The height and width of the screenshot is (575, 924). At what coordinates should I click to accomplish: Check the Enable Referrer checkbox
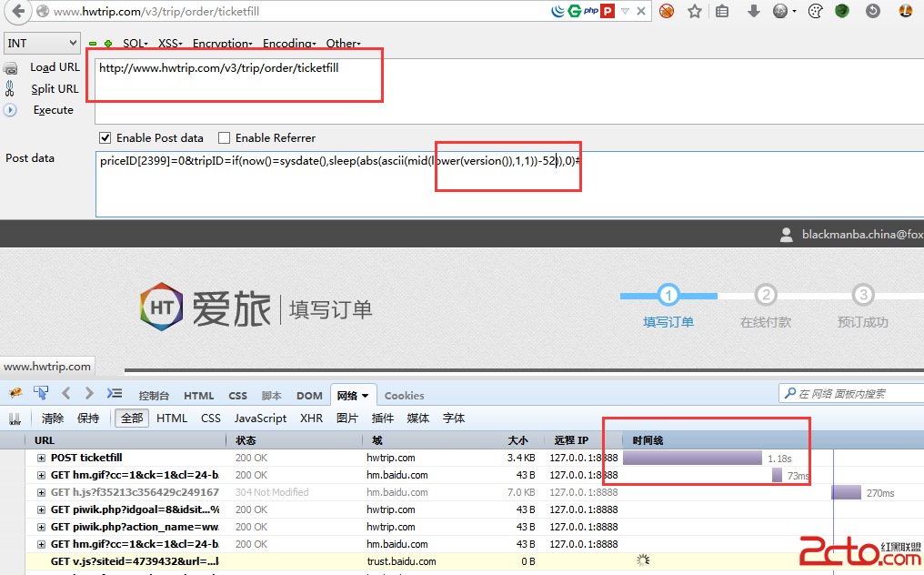tap(225, 137)
